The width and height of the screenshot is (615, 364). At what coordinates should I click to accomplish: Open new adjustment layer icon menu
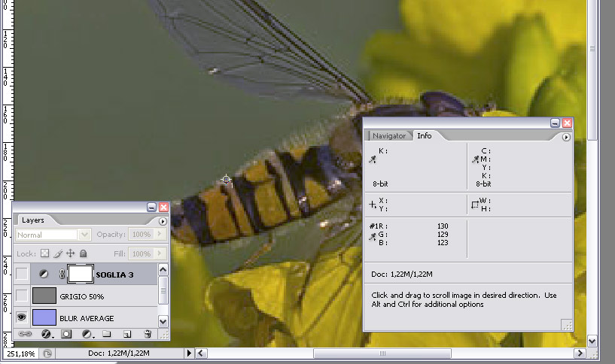[87, 333]
